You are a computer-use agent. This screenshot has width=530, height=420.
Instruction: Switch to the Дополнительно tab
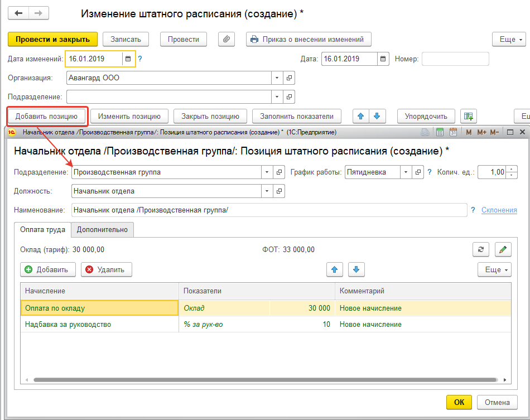(x=102, y=229)
